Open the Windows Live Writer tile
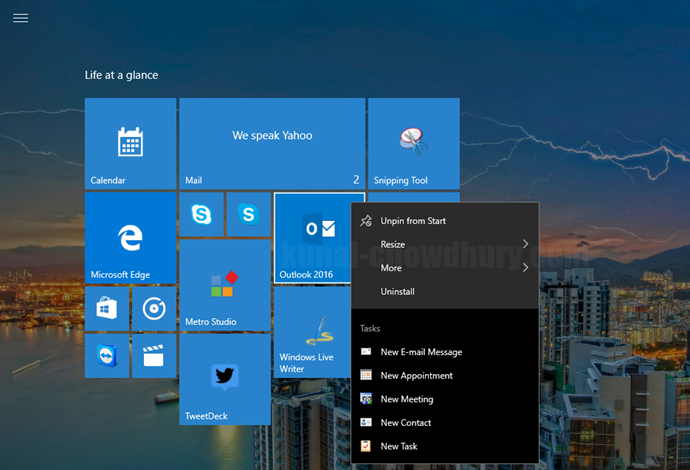This screenshot has width=690, height=470. pyautogui.click(x=312, y=332)
